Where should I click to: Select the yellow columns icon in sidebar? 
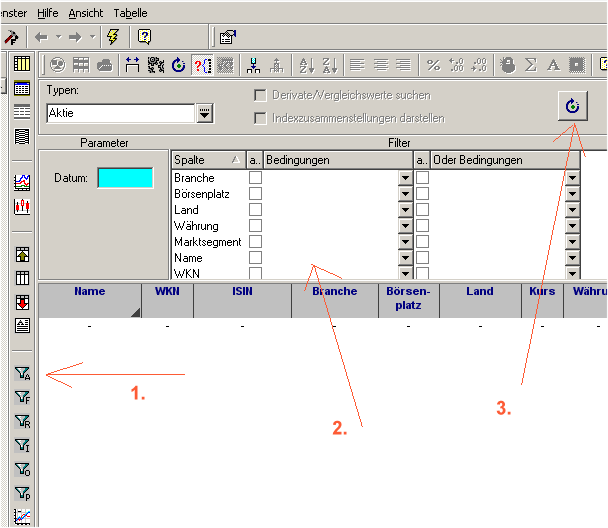coord(22,64)
